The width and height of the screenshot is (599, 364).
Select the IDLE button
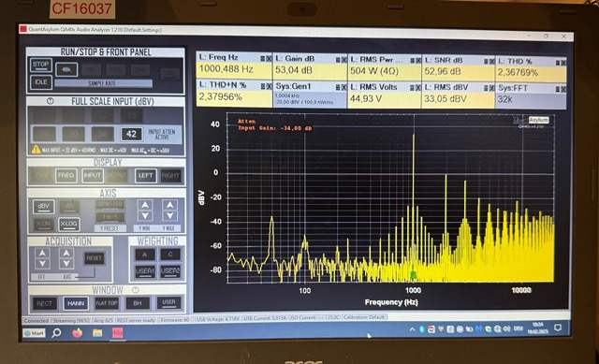(41, 82)
